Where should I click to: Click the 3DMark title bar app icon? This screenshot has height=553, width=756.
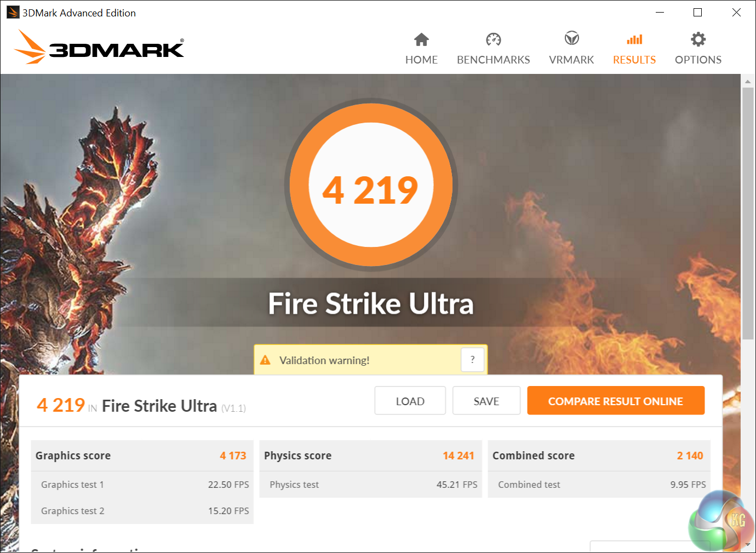tap(13, 12)
